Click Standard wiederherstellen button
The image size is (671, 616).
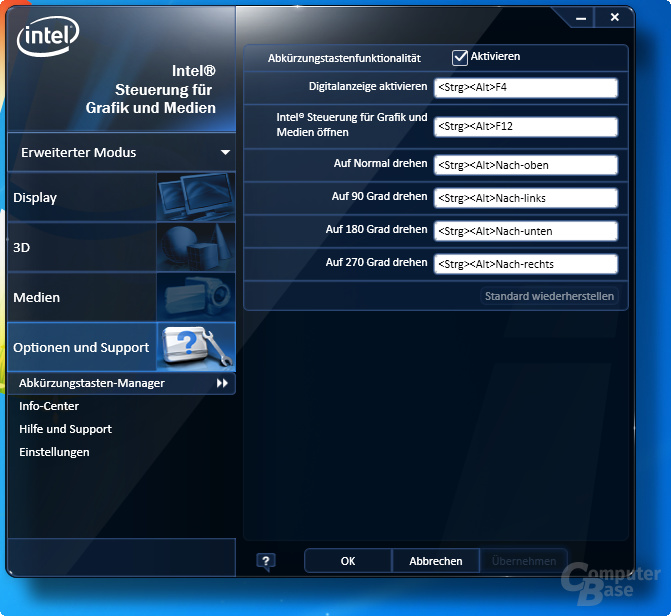click(x=549, y=296)
